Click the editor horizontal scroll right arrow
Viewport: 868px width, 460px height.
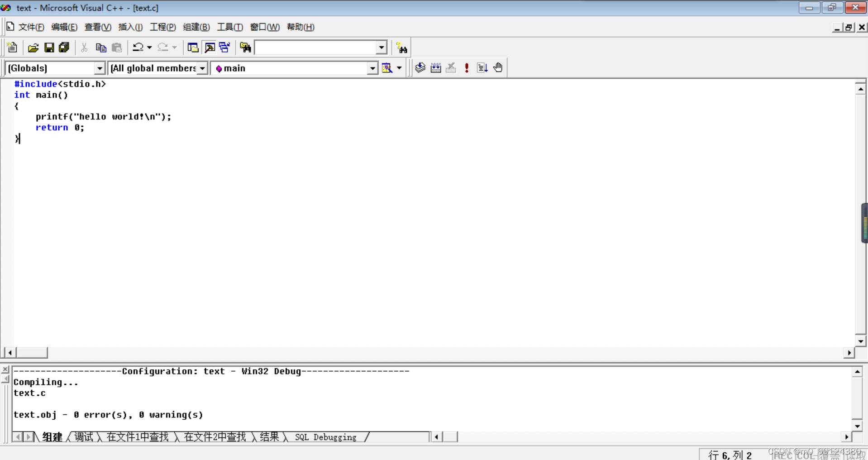click(849, 352)
